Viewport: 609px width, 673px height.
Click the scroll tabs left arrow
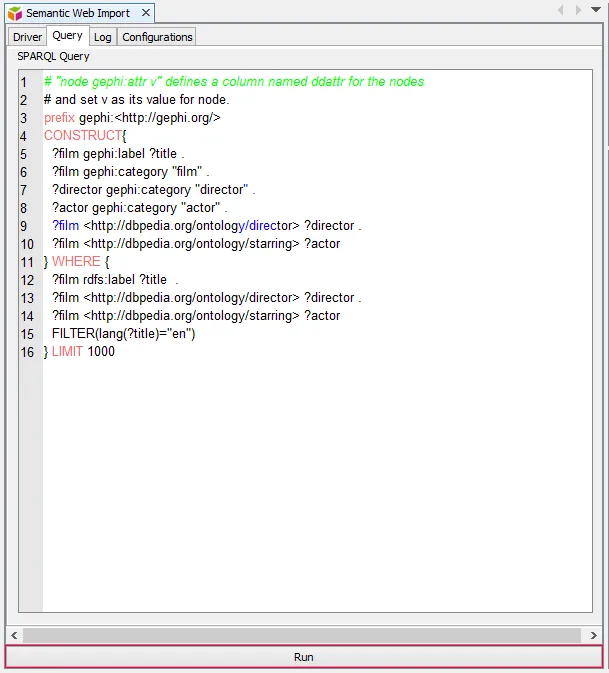tap(561, 10)
